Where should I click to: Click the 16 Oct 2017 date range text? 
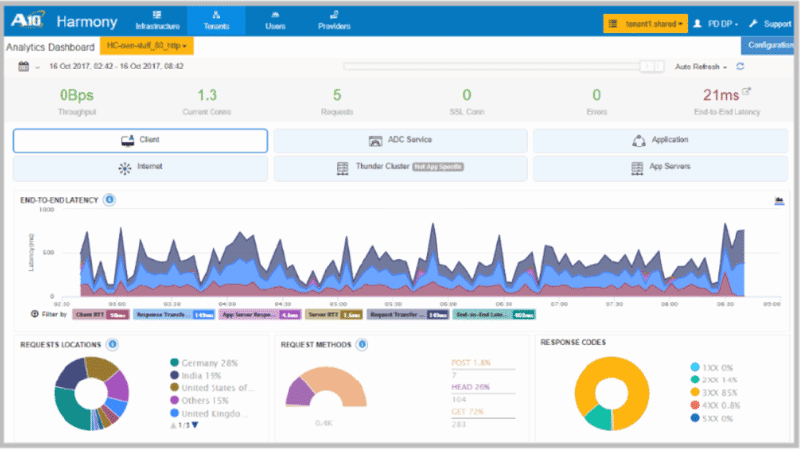tap(116, 66)
